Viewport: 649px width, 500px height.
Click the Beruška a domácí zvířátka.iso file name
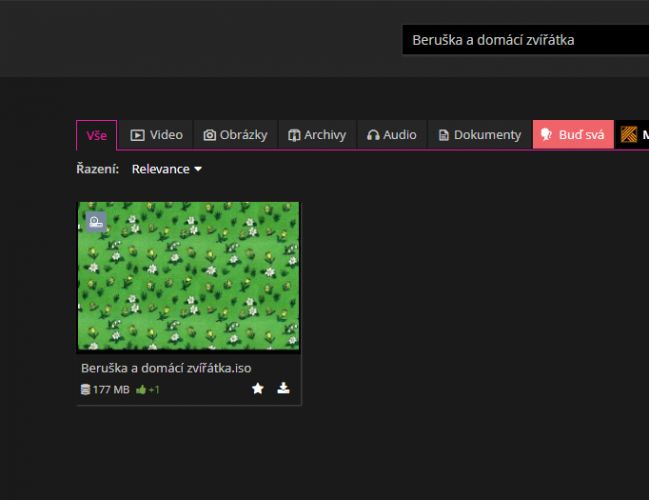166,368
